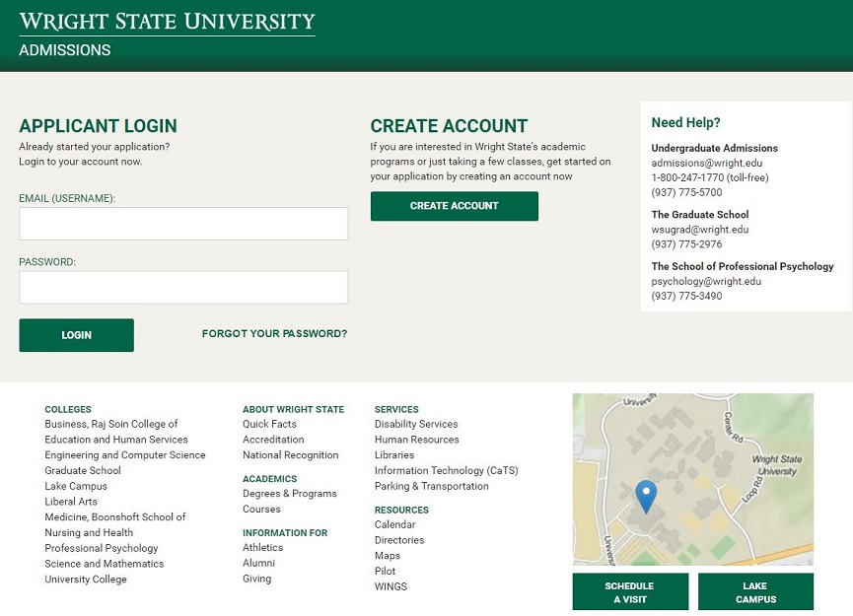The image size is (853, 616).
Task: Visit the Disability Services link
Action: tap(416, 424)
